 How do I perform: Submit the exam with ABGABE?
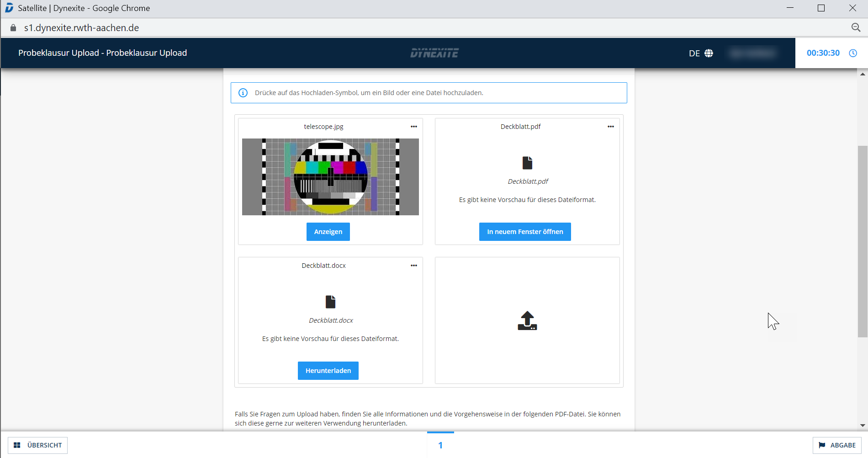click(x=837, y=445)
